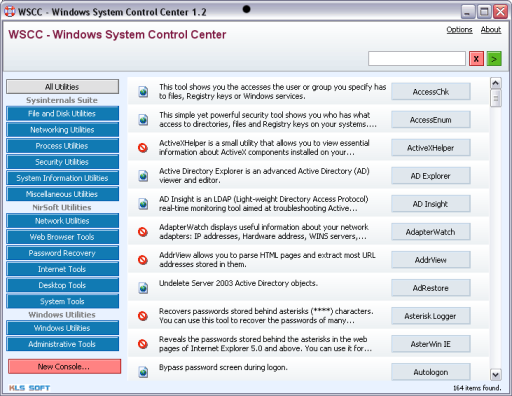Launch AccessChk
Viewport: 512px width, 396px height.
[x=431, y=92]
